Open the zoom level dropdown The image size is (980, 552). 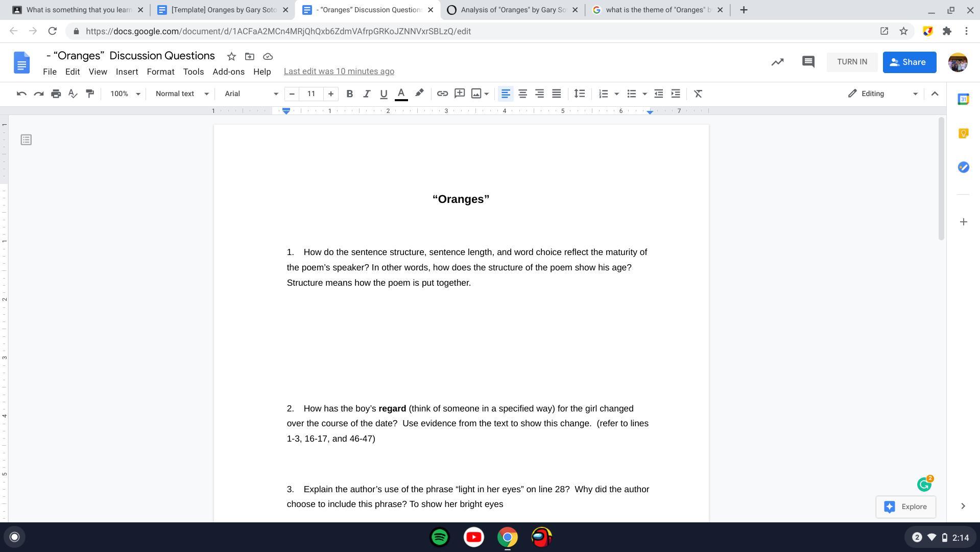coord(125,94)
